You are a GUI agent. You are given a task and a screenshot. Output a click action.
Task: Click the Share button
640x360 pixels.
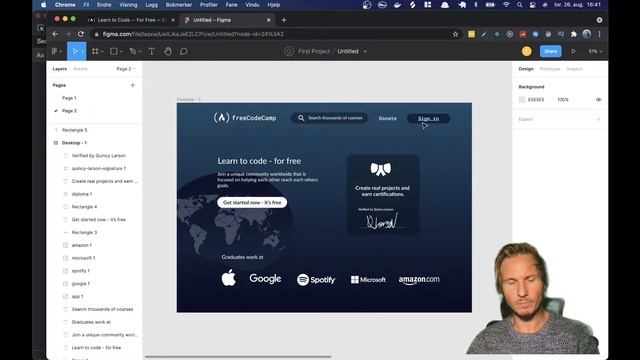(x=551, y=51)
